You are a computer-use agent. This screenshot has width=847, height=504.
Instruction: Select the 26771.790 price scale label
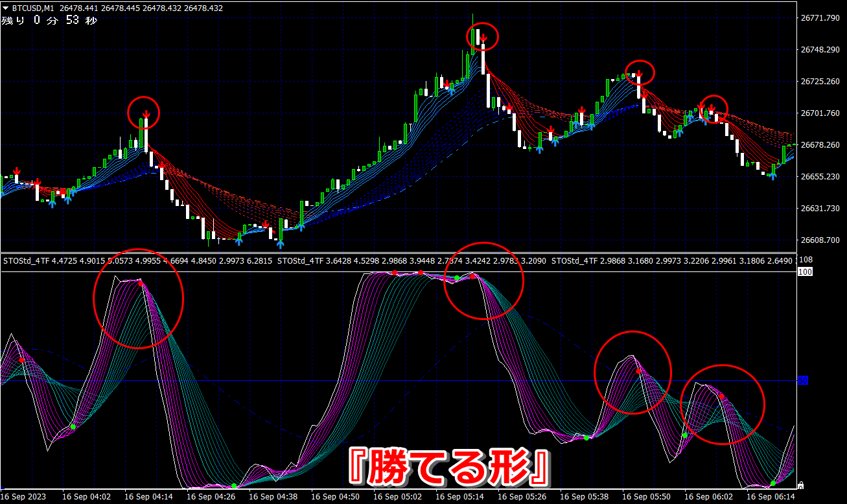[820, 17]
